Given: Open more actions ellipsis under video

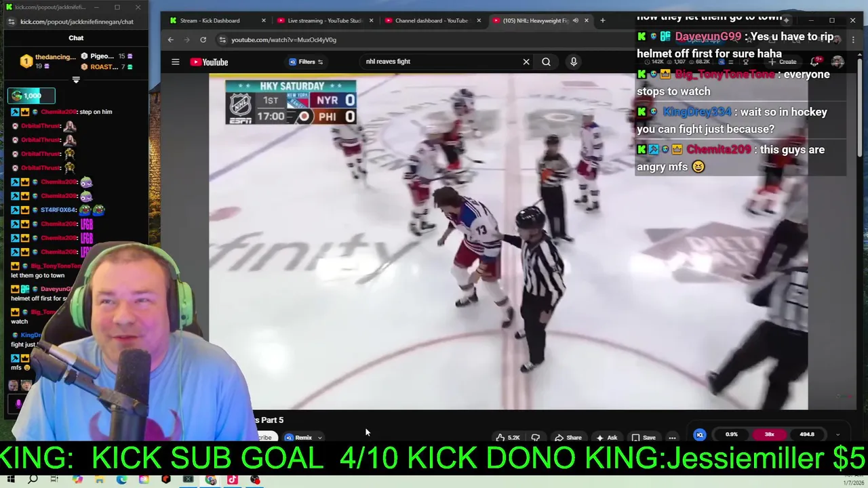Looking at the screenshot, I should coord(672,437).
